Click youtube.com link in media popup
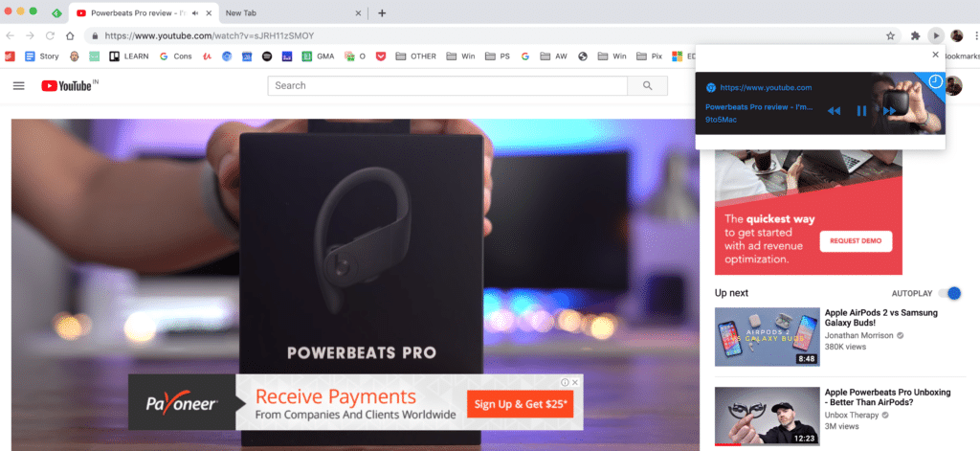This screenshot has height=451, width=980. [x=766, y=88]
